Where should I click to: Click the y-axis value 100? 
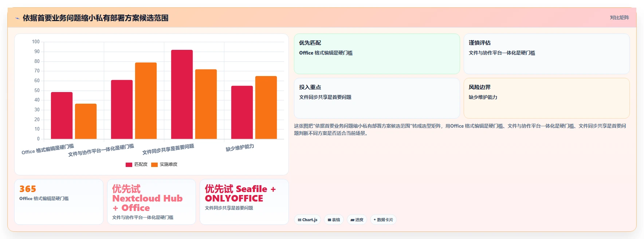coord(36,42)
